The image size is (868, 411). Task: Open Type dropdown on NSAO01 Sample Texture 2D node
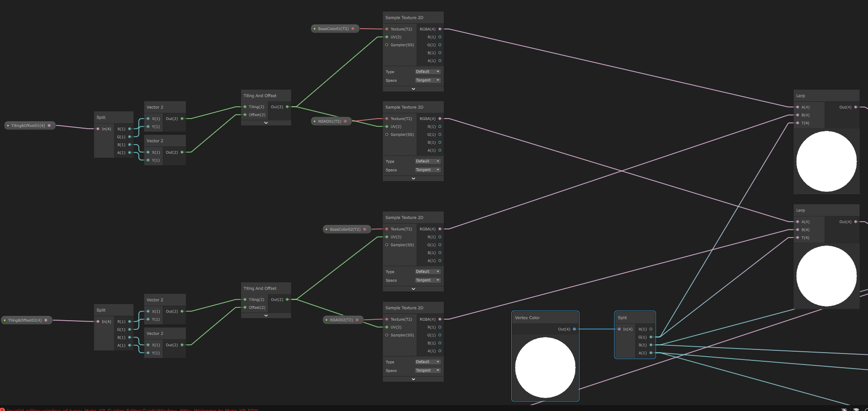(427, 161)
